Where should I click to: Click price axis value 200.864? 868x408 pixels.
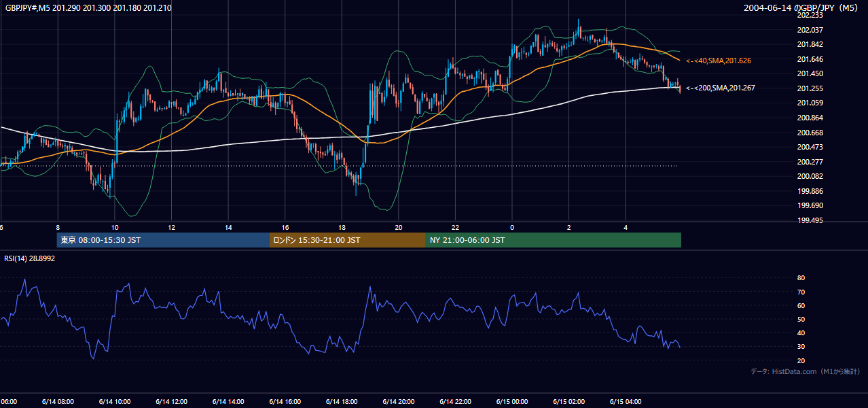click(810, 118)
